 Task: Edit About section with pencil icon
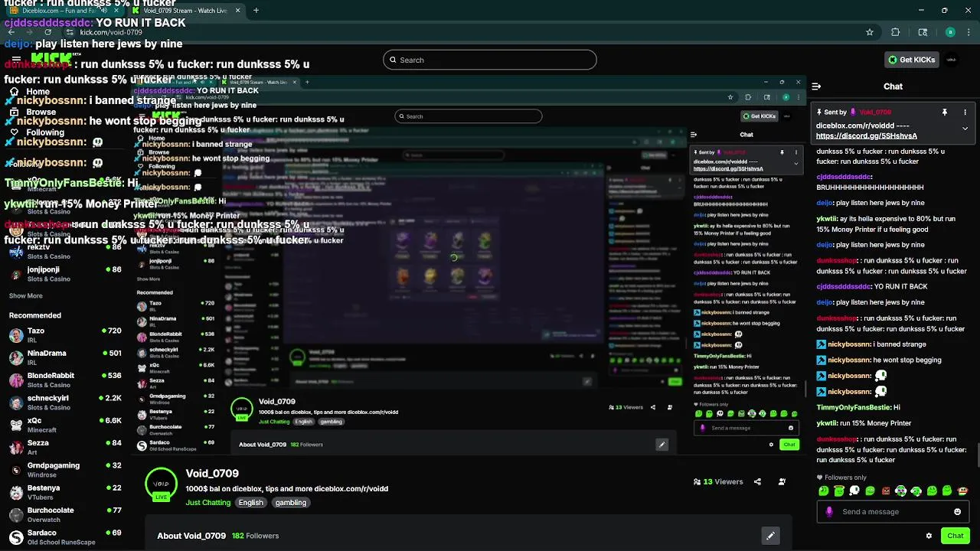[x=770, y=536]
